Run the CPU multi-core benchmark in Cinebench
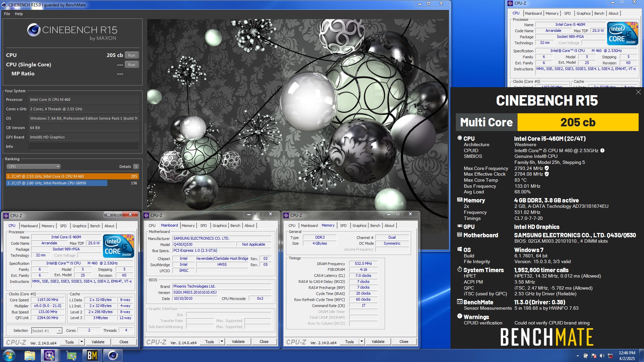644x362 pixels. [x=131, y=55]
